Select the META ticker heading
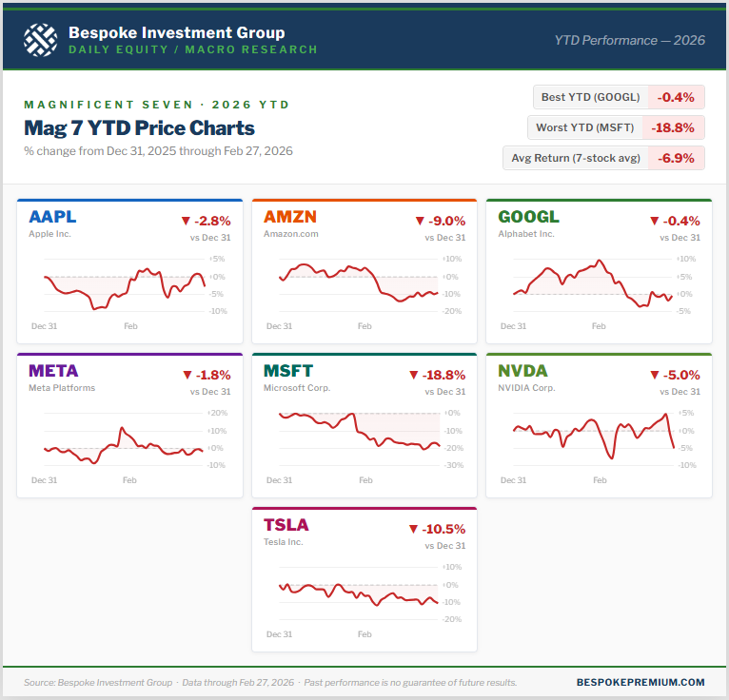 tap(53, 370)
